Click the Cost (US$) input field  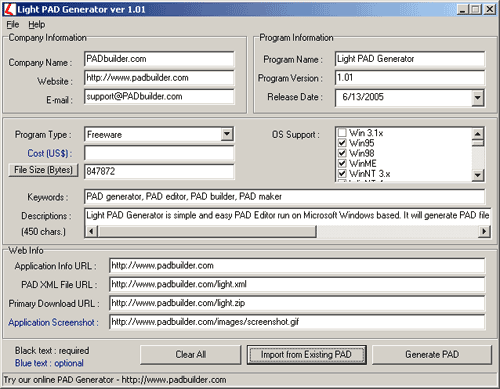159,153
